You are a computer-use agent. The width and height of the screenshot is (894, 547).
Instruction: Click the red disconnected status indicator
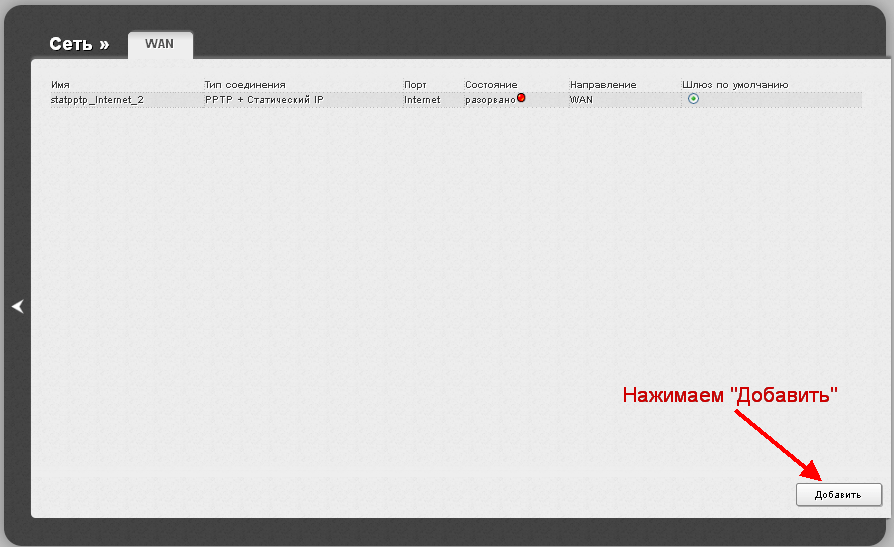[521, 98]
